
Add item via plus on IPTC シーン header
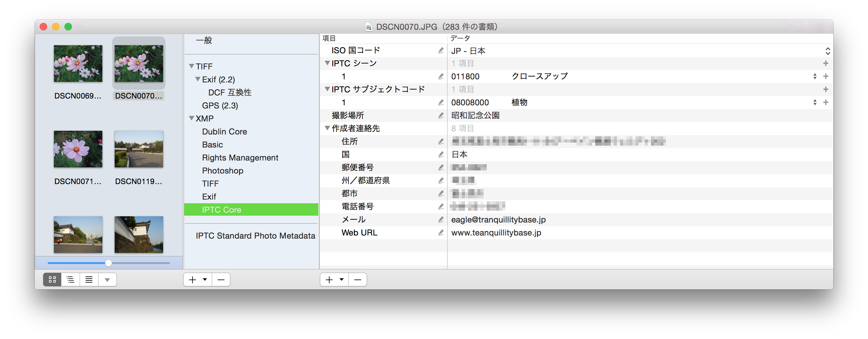tap(826, 63)
